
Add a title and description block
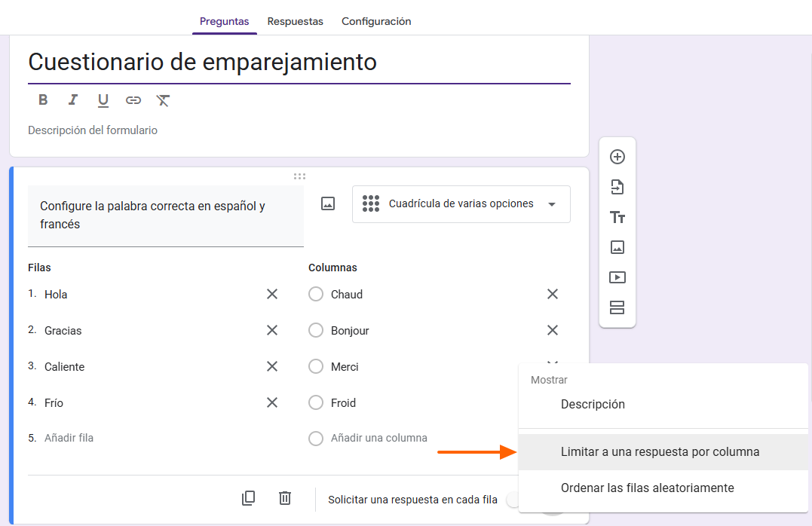[617, 217]
